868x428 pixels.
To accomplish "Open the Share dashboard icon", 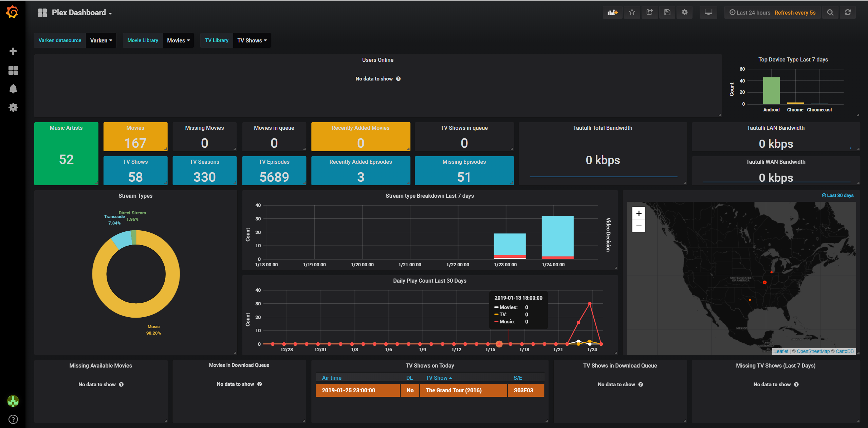I will (x=649, y=13).
